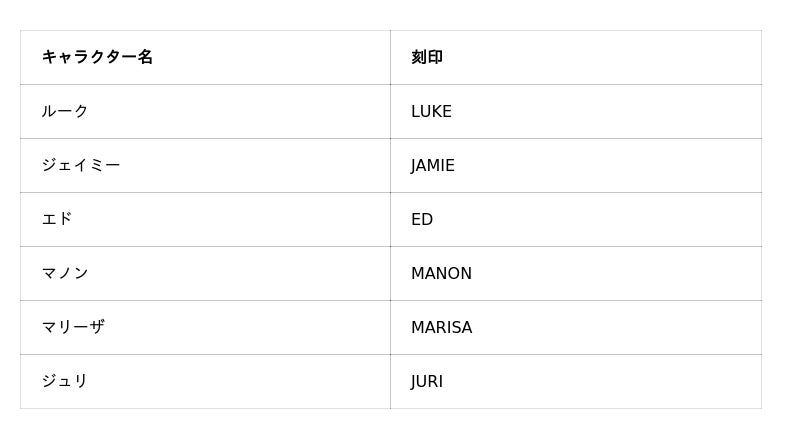Click the JAMIE engraving cell
This screenshot has width=800, height=439.
433,166
